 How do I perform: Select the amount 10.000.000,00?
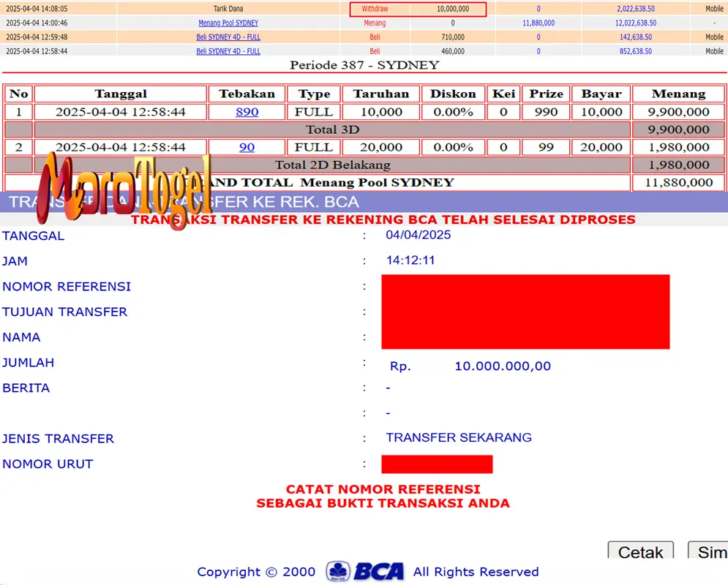coord(503,366)
